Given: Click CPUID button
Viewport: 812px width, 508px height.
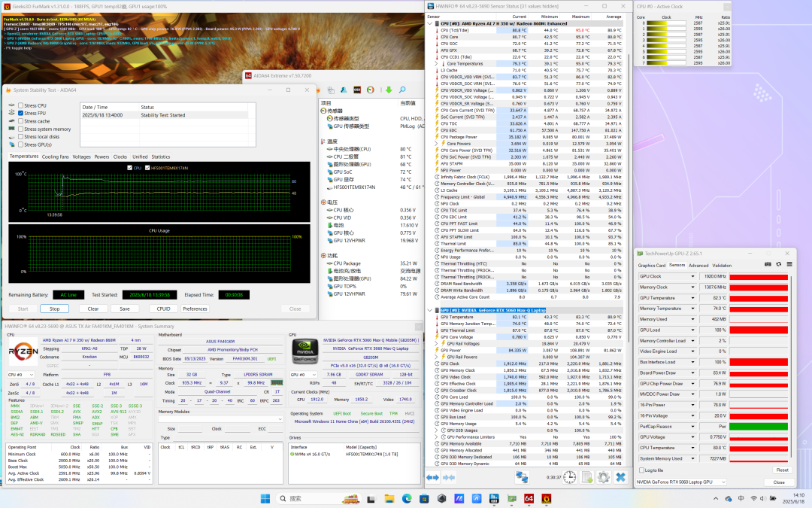Looking at the screenshot, I should point(164,309).
